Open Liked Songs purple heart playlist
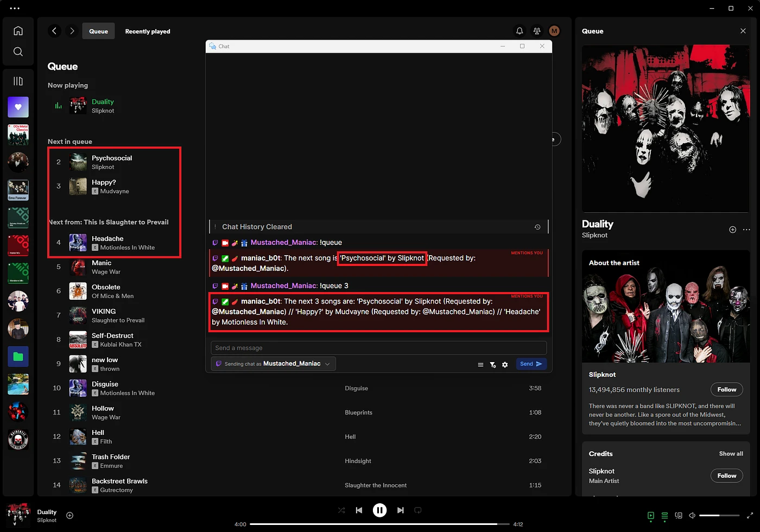The height and width of the screenshot is (532, 760). [x=18, y=107]
